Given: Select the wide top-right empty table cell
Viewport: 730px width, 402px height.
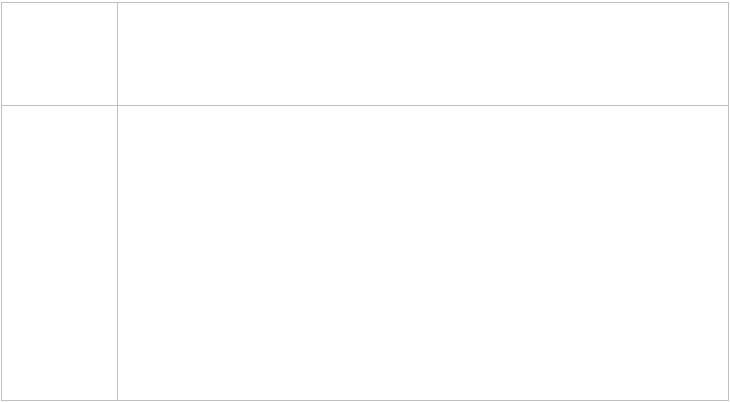Looking at the screenshot, I should click(423, 54).
